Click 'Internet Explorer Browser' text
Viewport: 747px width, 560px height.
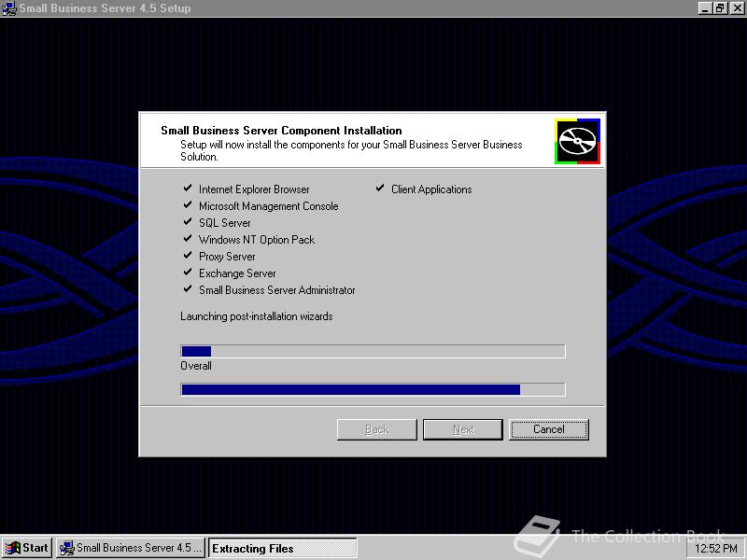(254, 189)
